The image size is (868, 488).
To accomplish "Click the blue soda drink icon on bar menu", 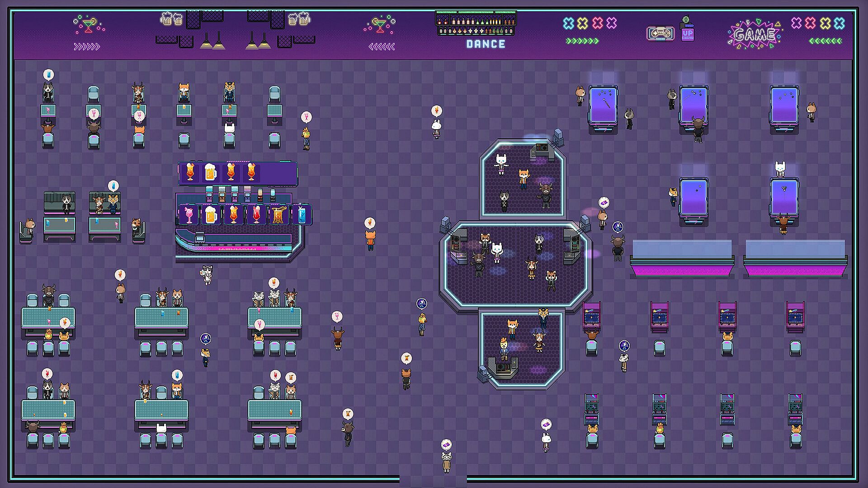I will (x=301, y=215).
